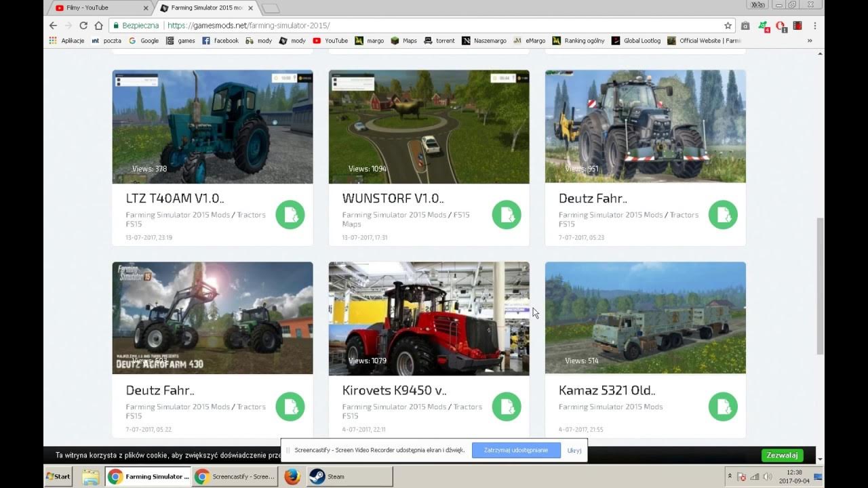Go back using browser back arrow
The width and height of the screenshot is (868, 488).
[53, 25]
